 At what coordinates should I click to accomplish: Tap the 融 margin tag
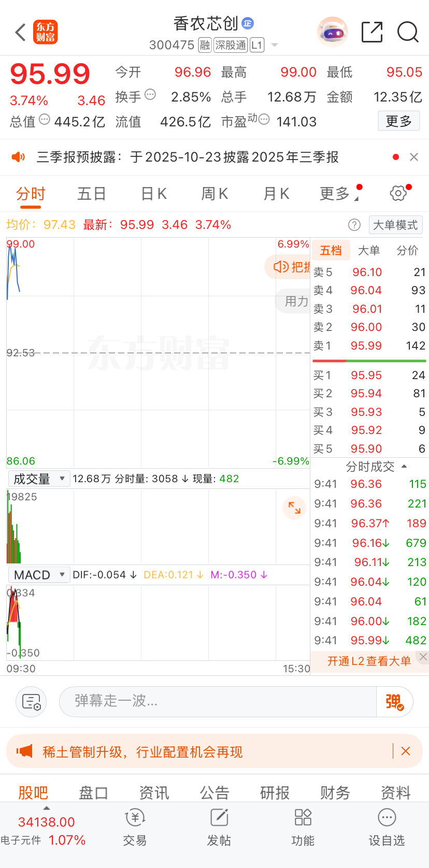coord(205,45)
